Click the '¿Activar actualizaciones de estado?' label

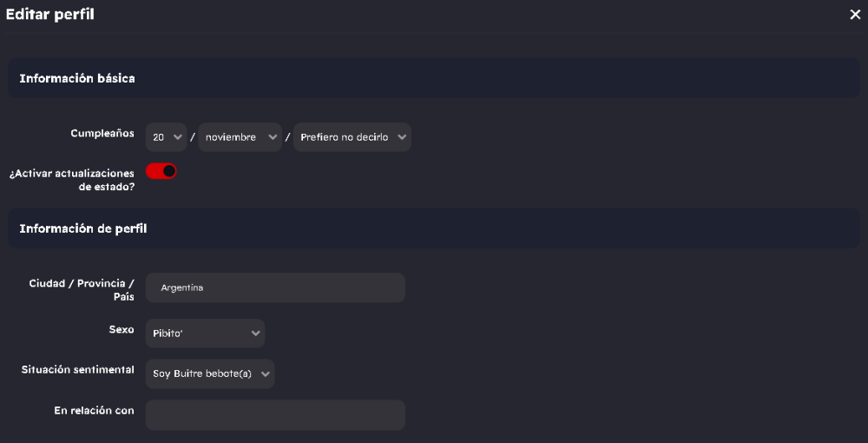pos(71,180)
